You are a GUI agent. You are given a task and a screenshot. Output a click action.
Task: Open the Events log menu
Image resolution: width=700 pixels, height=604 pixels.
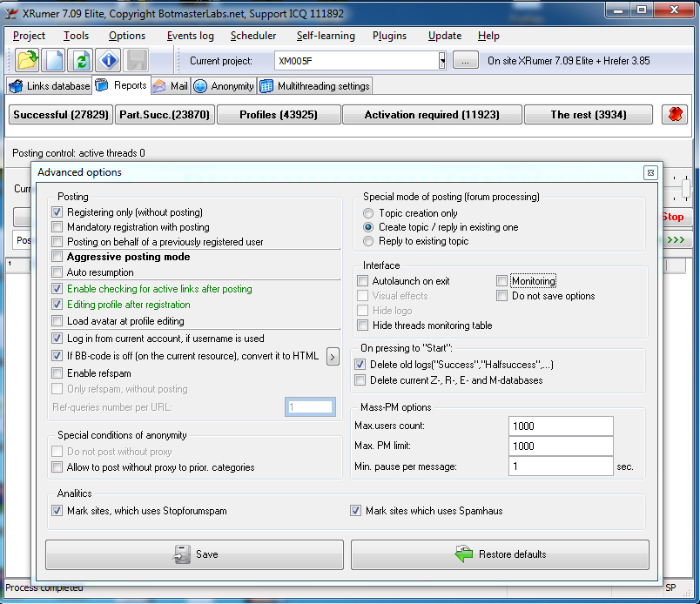click(191, 36)
